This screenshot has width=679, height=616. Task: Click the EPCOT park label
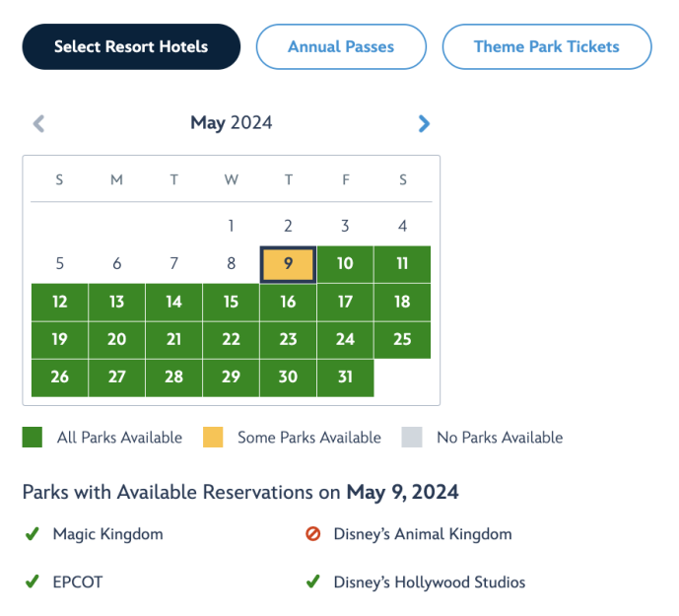[78, 582]
